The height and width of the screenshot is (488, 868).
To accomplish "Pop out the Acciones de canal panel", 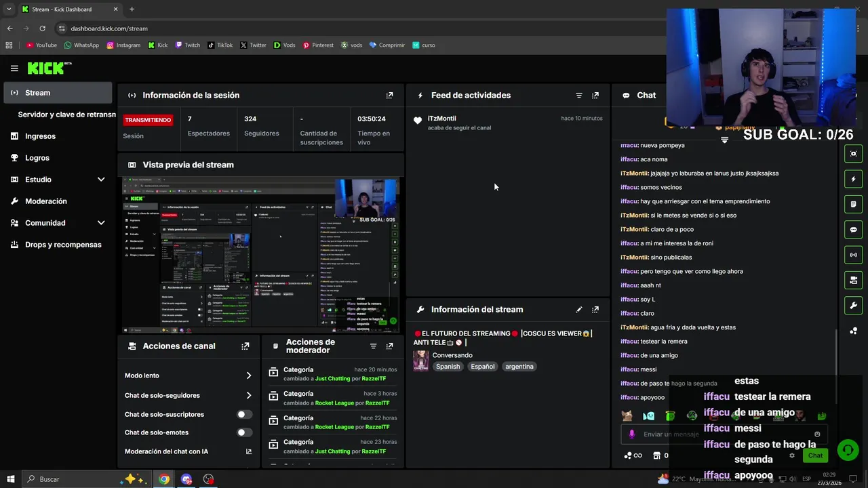I will coord(245,346).
